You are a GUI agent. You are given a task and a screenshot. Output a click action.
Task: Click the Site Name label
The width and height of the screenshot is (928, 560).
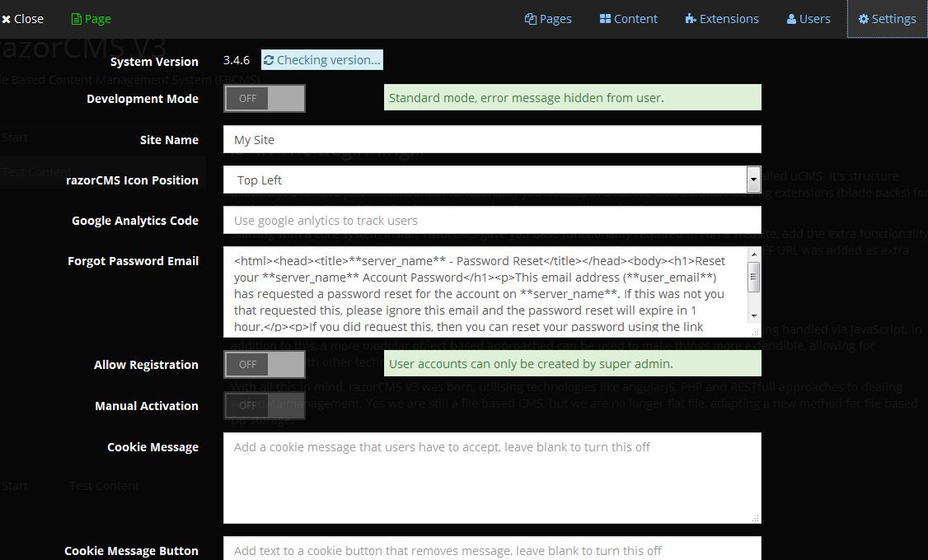coord(169,140)
